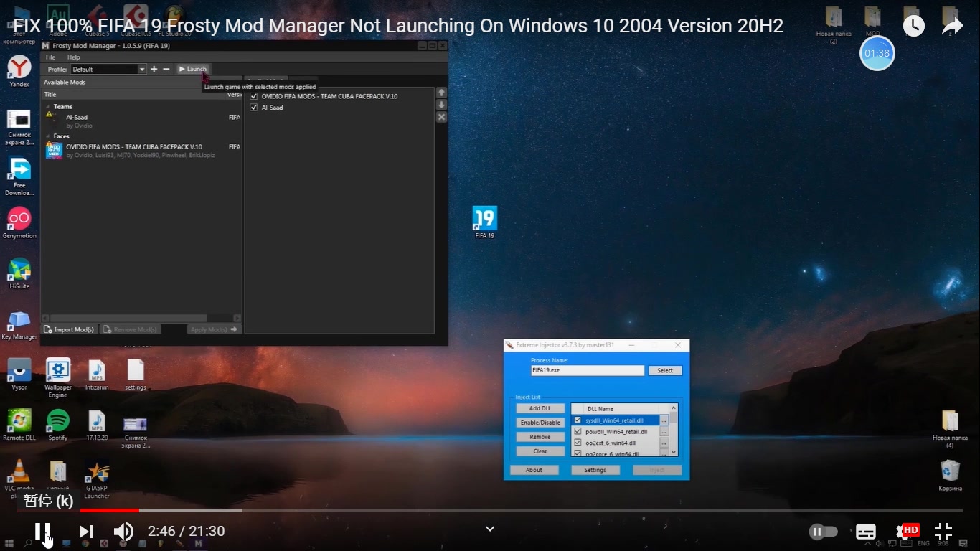Open options button for powdll_Win64_retail.dll

pos(664,432)
